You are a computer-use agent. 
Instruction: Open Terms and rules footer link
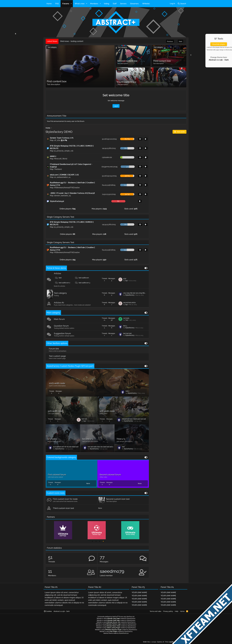[x=155, y=611]
